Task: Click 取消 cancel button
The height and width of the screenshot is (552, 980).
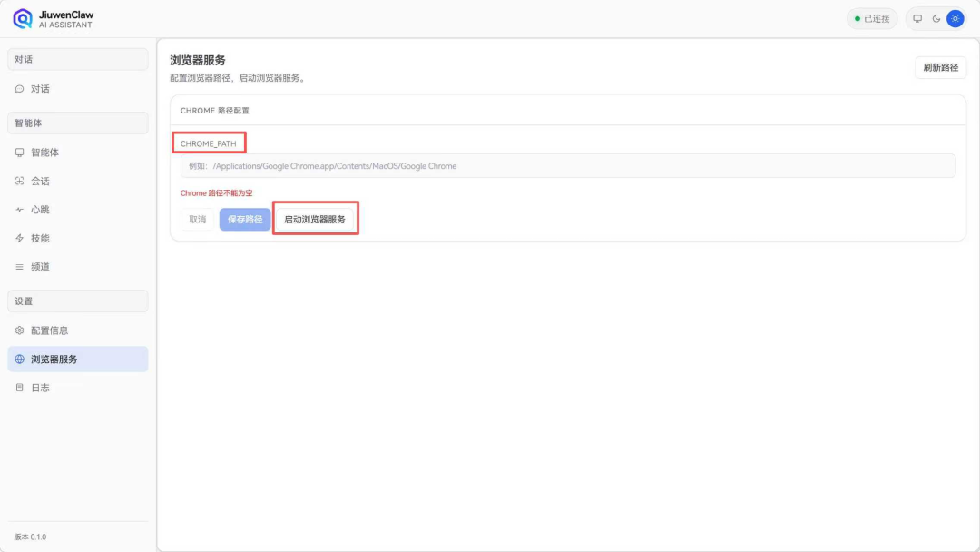Action: point(198,220)
